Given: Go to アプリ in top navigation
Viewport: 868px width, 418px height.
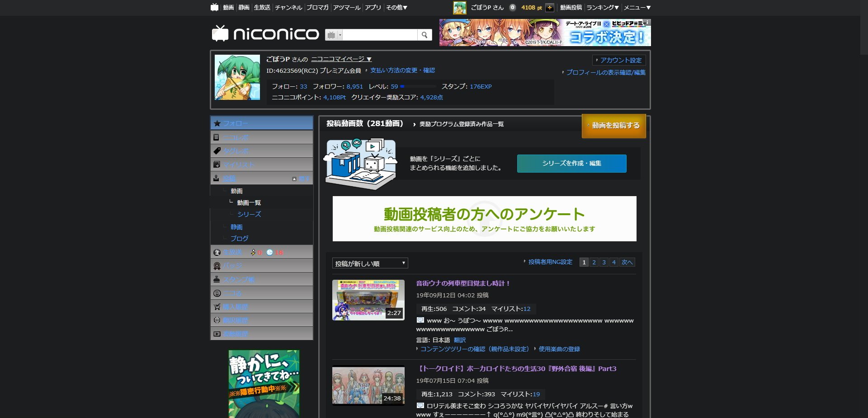Looking at the screenshot, I should coord(373,7).
